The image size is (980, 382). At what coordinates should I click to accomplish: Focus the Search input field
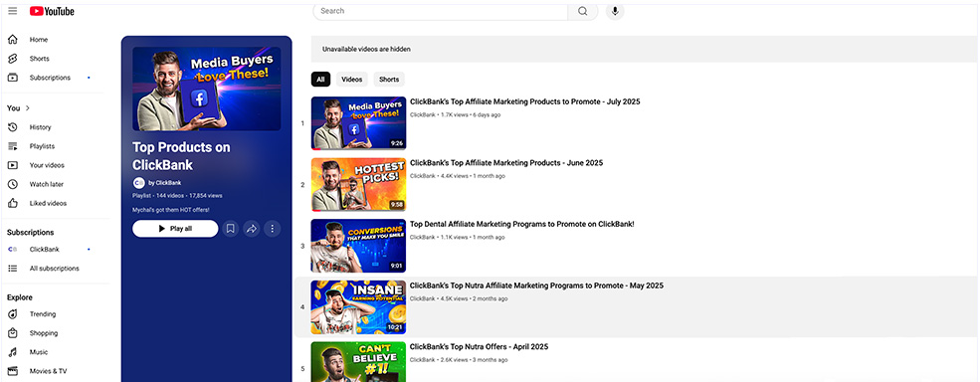[441, 11]
